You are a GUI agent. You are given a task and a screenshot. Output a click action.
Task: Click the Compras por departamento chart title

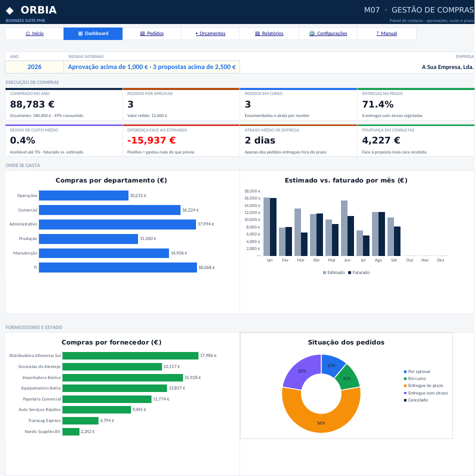pos(111,180)
